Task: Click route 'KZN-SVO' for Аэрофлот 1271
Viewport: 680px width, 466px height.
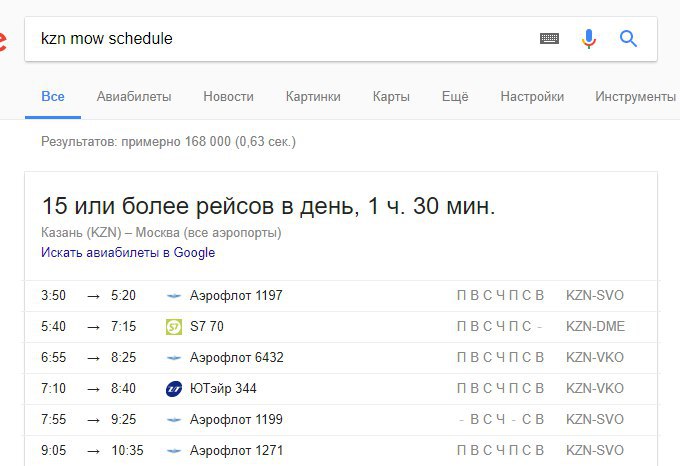Action: point(595,450)
